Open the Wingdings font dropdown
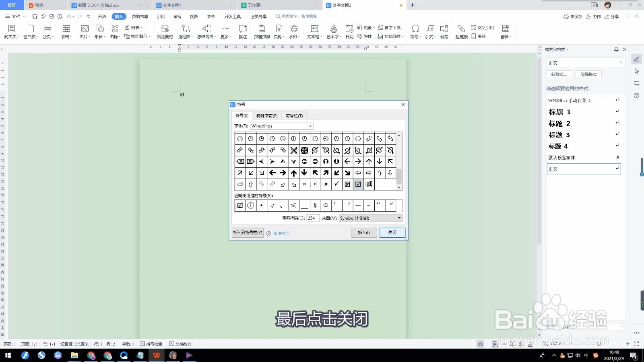Image resolution: width=644 pixels, height=362 pixels. [310, 126]
